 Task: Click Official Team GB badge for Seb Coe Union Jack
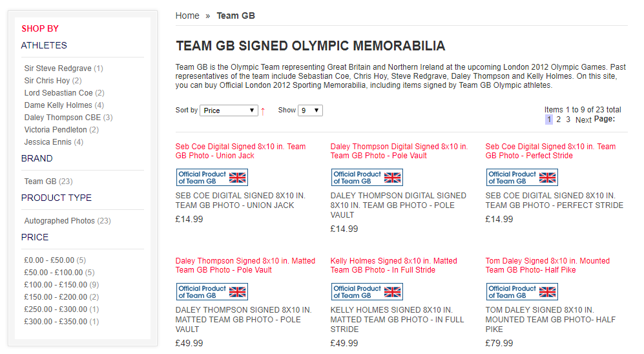212,178
